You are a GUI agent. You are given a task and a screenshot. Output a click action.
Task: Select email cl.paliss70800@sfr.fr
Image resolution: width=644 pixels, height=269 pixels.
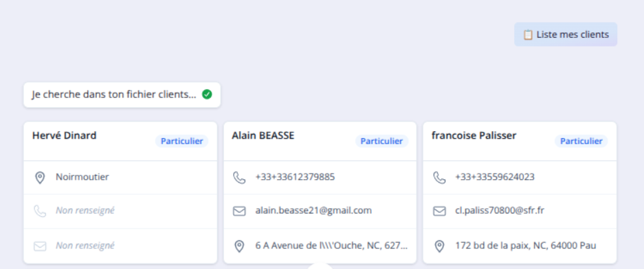500,211
